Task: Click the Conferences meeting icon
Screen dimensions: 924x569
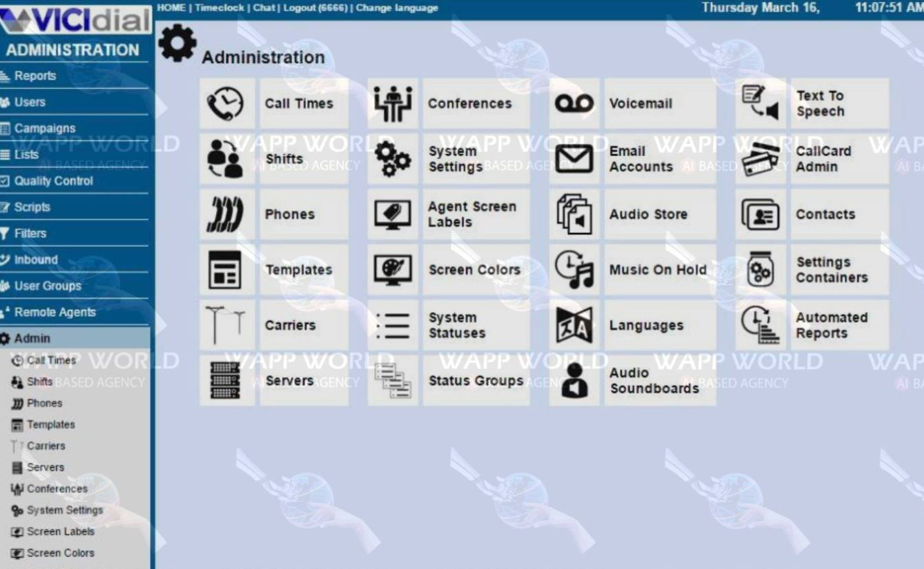Action: 392,104
